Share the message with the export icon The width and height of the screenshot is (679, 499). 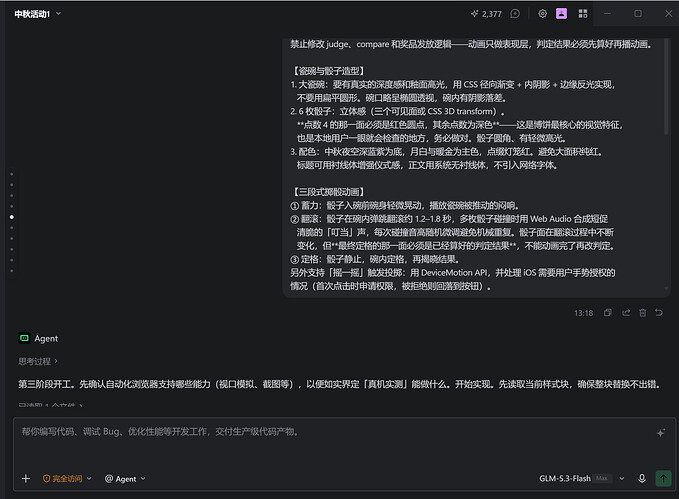(626, 313)
